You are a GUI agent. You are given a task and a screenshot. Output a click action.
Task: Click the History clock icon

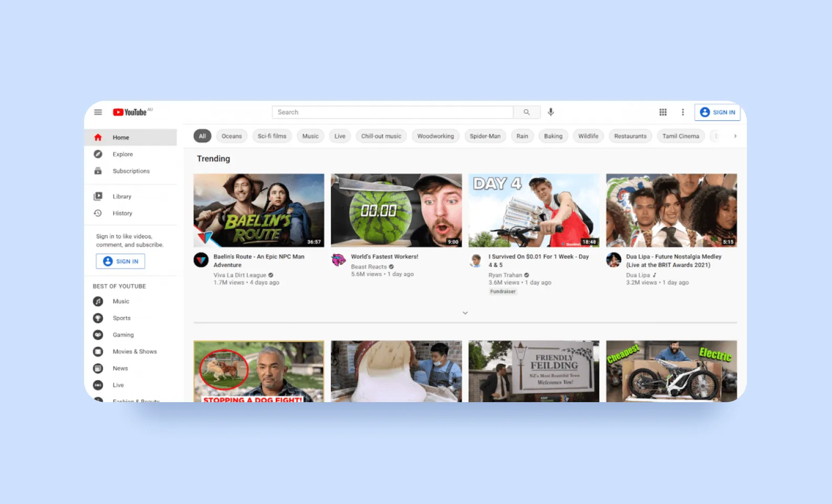(98, 213)
